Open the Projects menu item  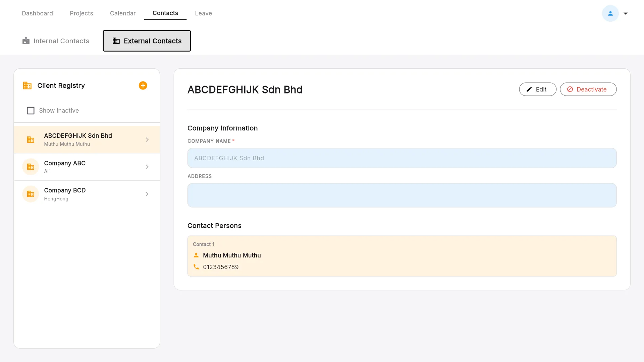click(81, 13)
